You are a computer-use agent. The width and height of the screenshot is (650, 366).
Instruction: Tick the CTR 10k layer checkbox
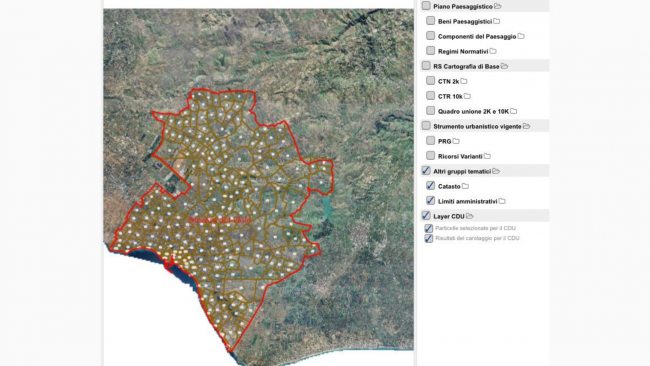point(430,96)
